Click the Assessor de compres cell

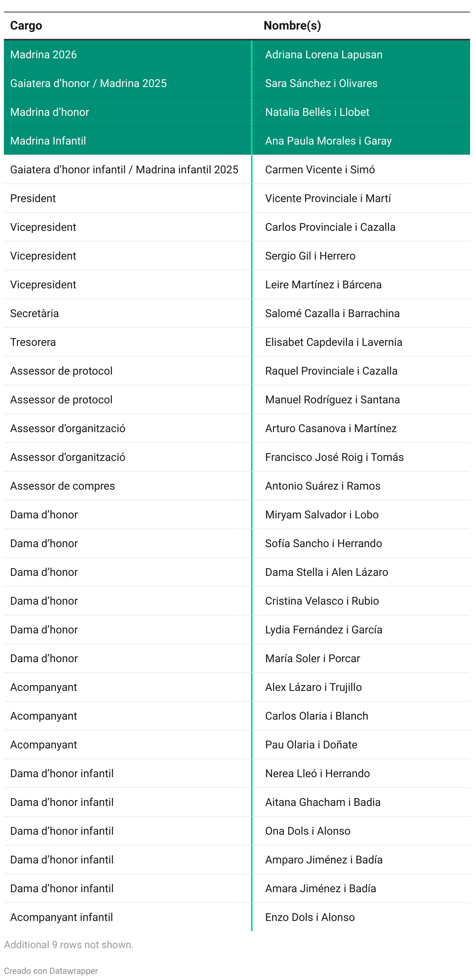click(63, 486)
